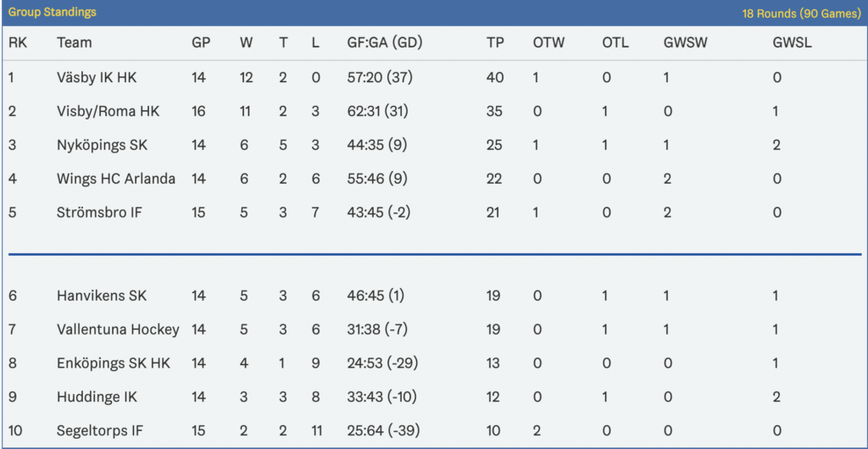The width and height of the screenshot is (868, 449).
Task: Click the GWSW column header
Action: 685,42
